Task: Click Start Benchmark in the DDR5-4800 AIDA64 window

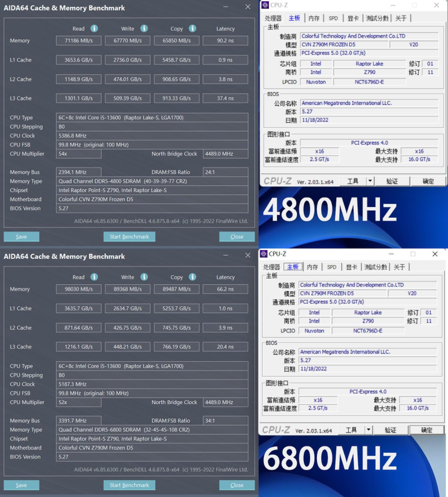Action: 129,237
